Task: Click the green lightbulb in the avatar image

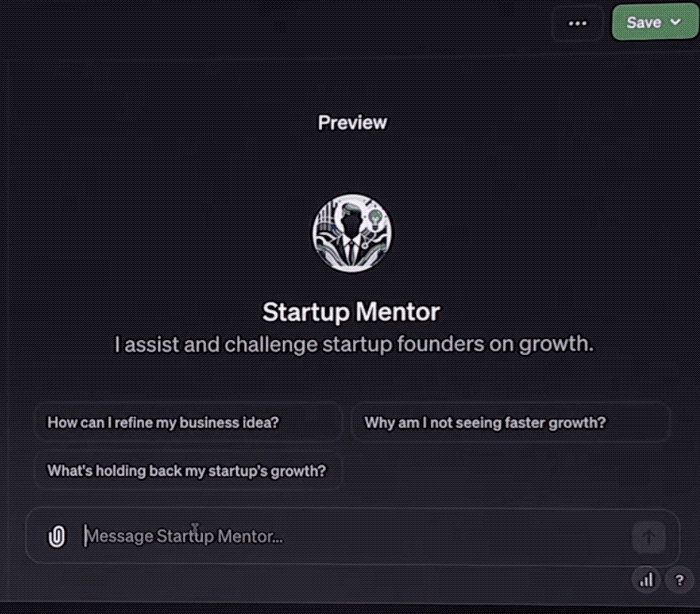Action: pyautogui.click(x=376, y=216)
